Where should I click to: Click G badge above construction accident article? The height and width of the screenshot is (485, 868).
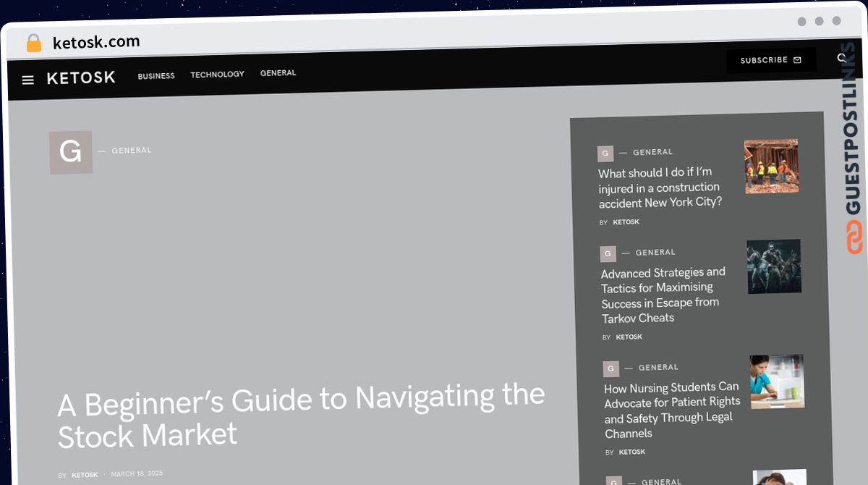[x=605, y=153]
